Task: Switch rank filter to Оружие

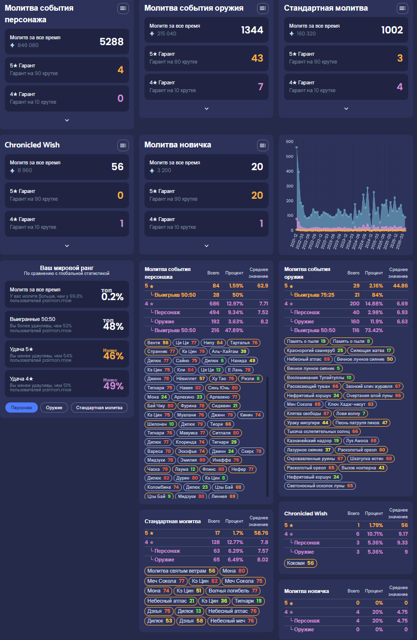Action: (x=54, y=407)
